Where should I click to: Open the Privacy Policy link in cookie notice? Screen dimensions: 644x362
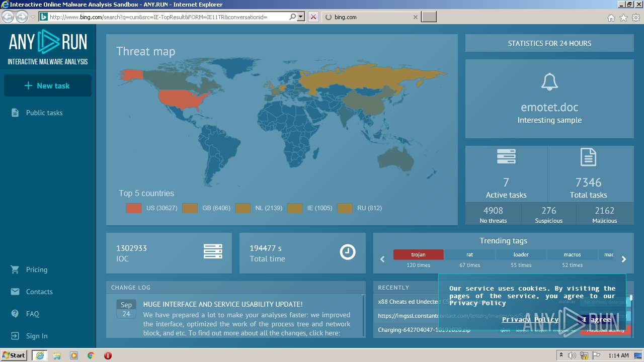point(530,319)
